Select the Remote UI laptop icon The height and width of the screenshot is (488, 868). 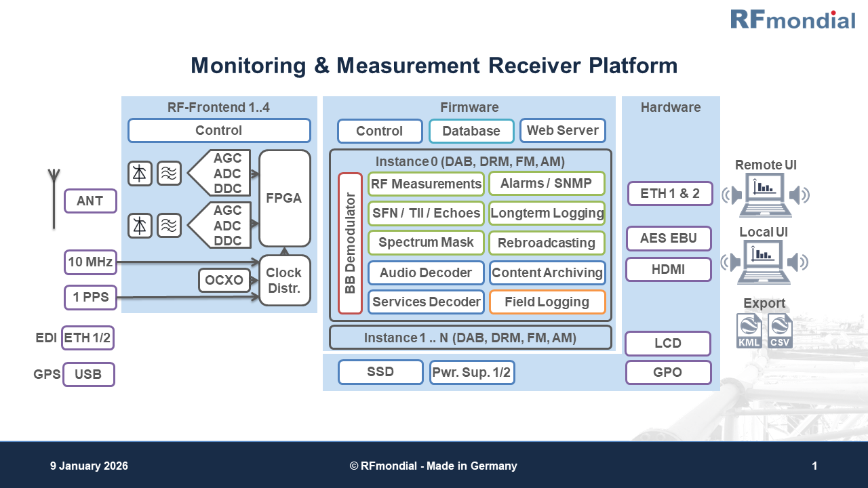click(764, 193)
